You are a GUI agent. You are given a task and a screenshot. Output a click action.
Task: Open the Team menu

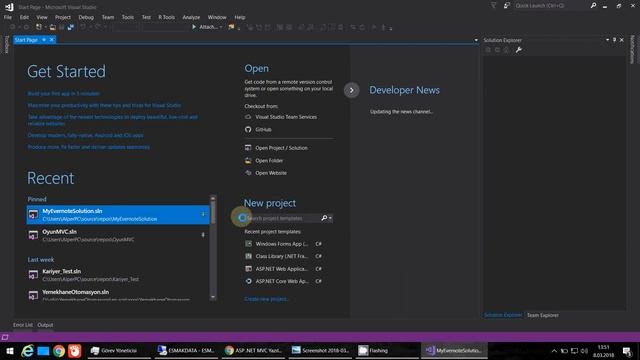108,17
